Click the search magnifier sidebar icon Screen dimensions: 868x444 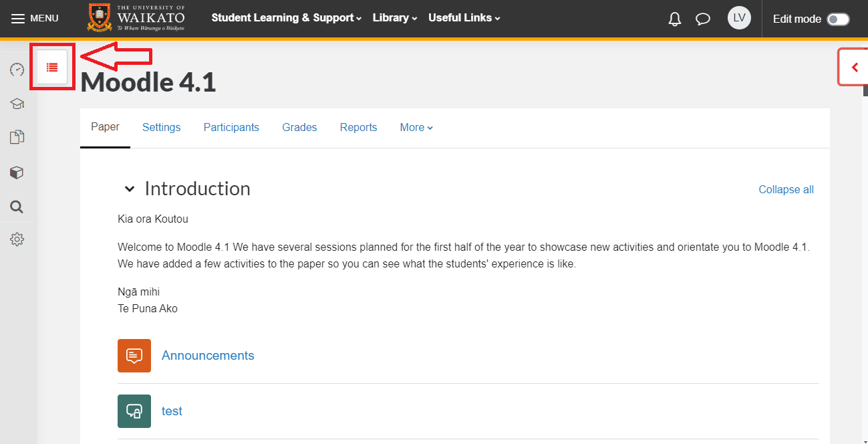coord(17,207)
